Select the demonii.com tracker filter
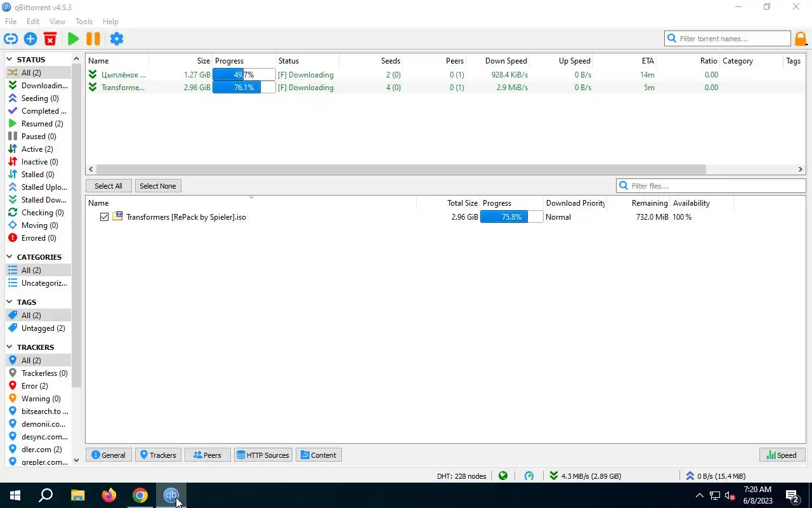Viewport: 812px width, 508px height. click(38, 424)
